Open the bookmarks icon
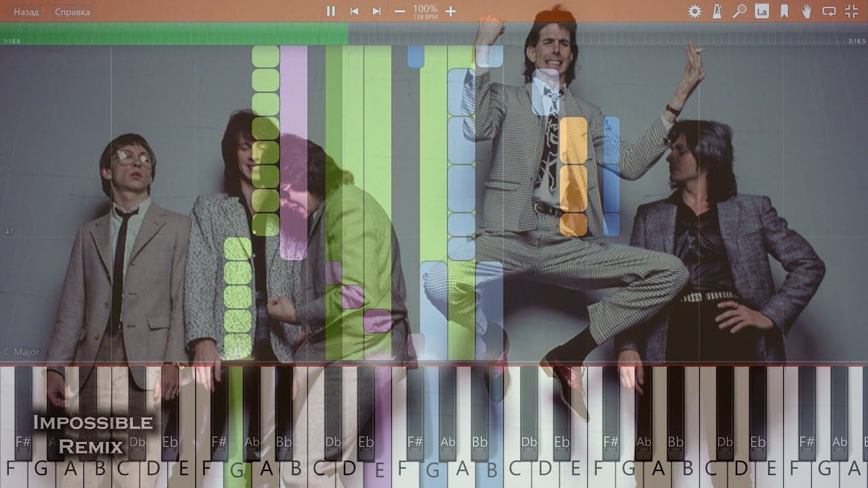The width and height of the screenshot is (868, 488). point(784,11)
